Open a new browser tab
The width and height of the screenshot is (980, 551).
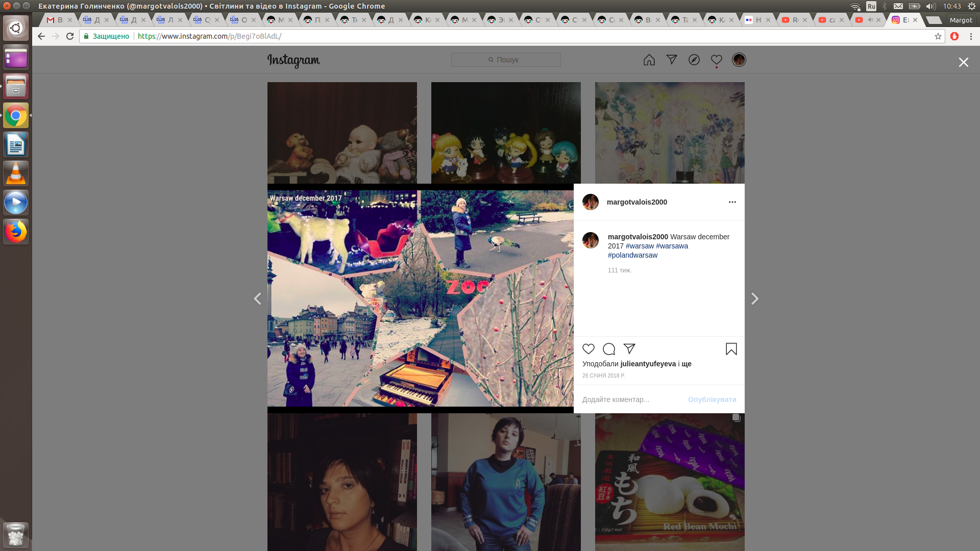[x=933, y=20]
